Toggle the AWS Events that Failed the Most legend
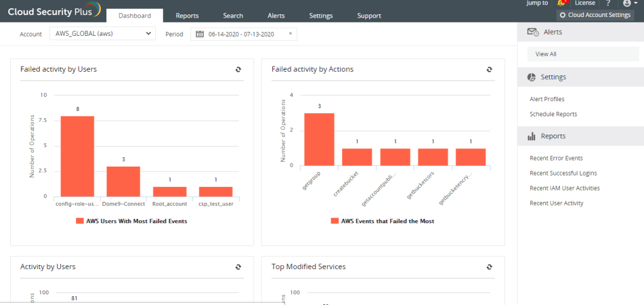 [382, 221]
